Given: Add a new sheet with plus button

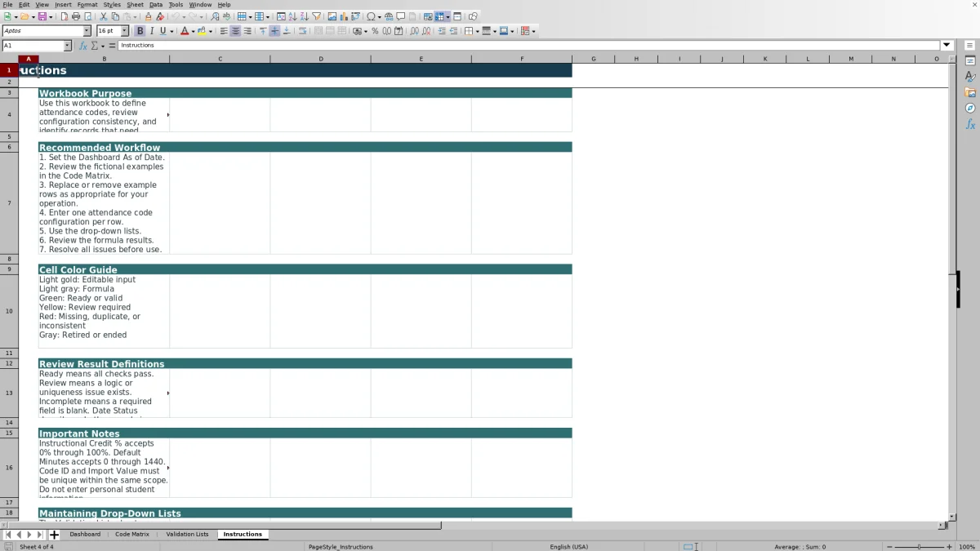Looking at the screenshot, I should pyautogui.click(x=54, y=535).
